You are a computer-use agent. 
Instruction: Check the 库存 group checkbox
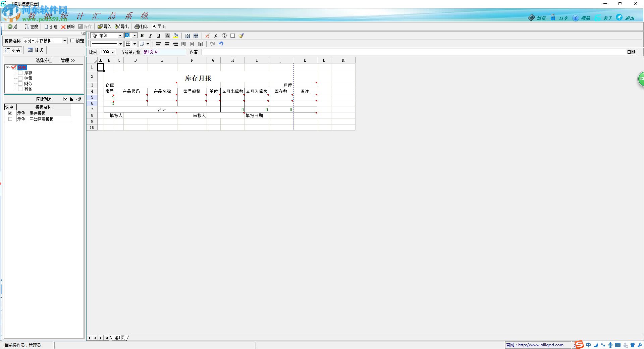click(20, 73)
